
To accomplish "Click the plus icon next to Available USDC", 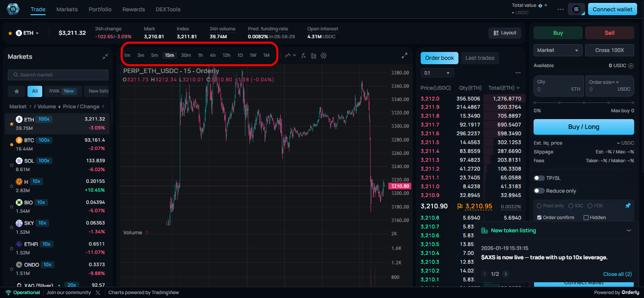I will [x=631, y=66].
